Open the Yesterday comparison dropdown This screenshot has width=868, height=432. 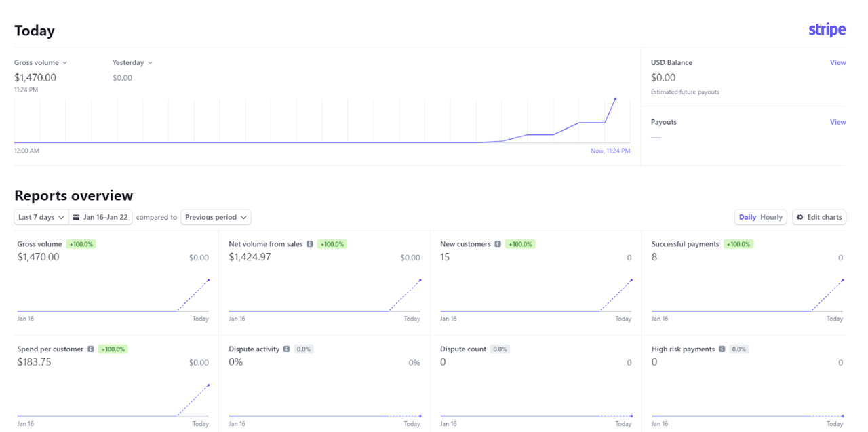[x=132, y=63]
